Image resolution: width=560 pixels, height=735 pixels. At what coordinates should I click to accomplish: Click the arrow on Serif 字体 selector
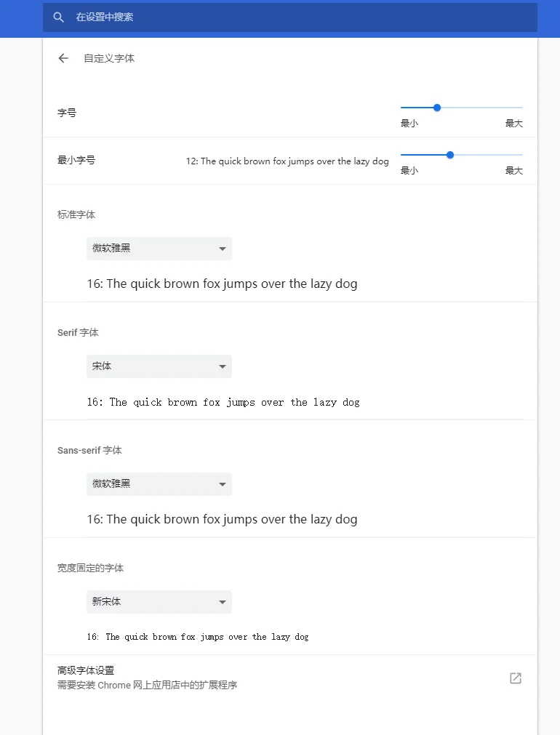tap(223, 366)
